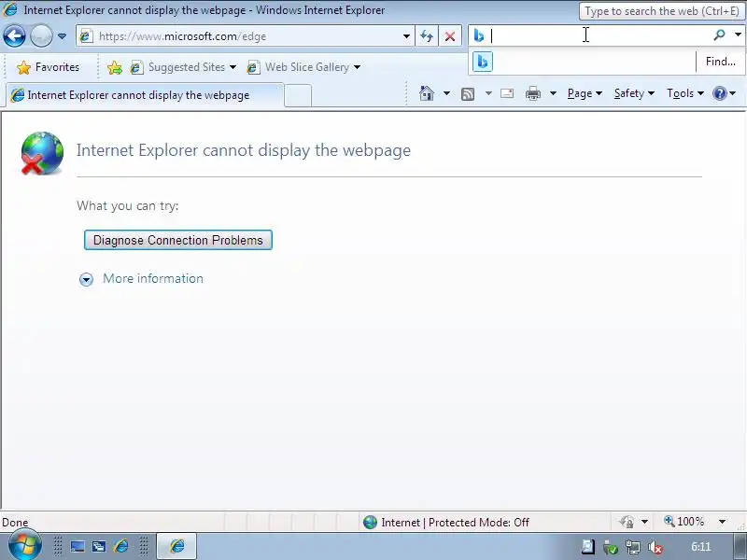Open the search provider options dropdown
747x560 pixels.
(738, 35)
